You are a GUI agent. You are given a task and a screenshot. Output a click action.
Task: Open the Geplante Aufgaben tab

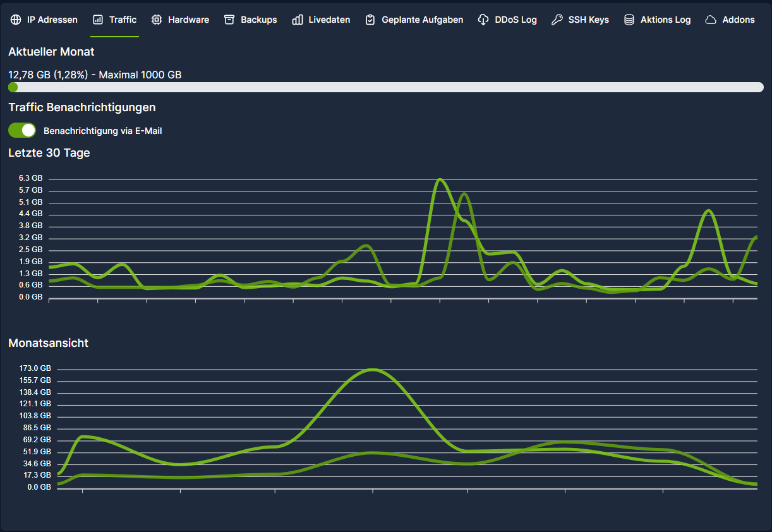coord(414,20)
